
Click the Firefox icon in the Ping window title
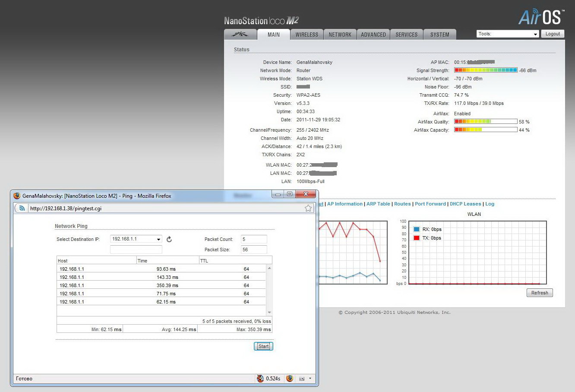(17, 196)
